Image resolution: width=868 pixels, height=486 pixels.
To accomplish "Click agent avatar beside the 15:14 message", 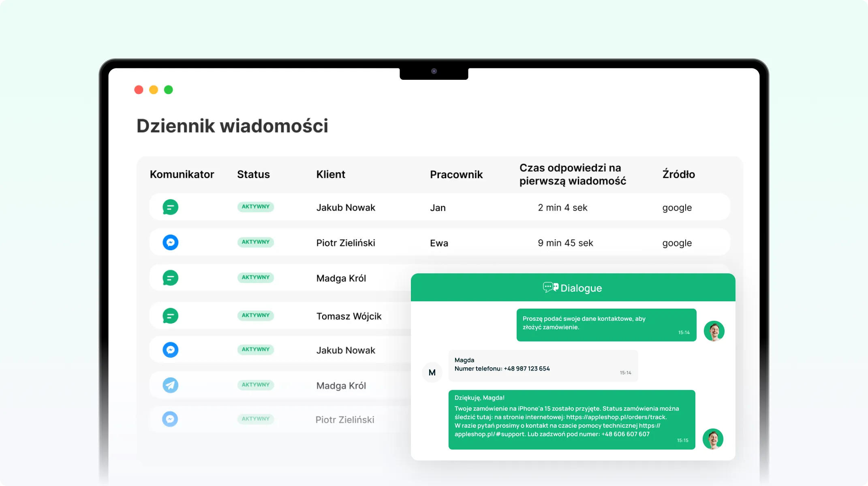I will click(714, 331).
